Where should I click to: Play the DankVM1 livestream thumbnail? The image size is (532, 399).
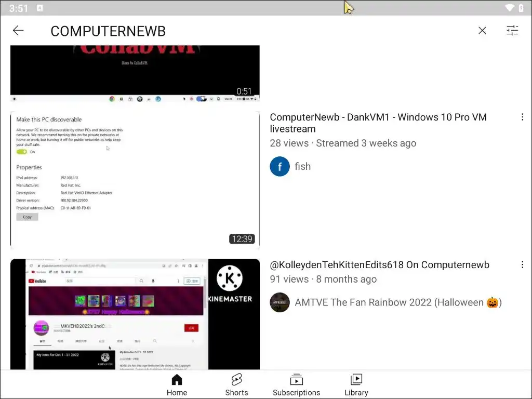coord(135,180)
